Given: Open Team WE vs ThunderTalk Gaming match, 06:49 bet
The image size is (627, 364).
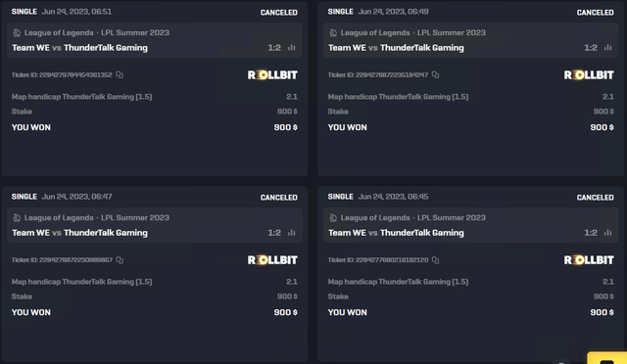Looking at the screenshot, I should [x=396, y=48].
